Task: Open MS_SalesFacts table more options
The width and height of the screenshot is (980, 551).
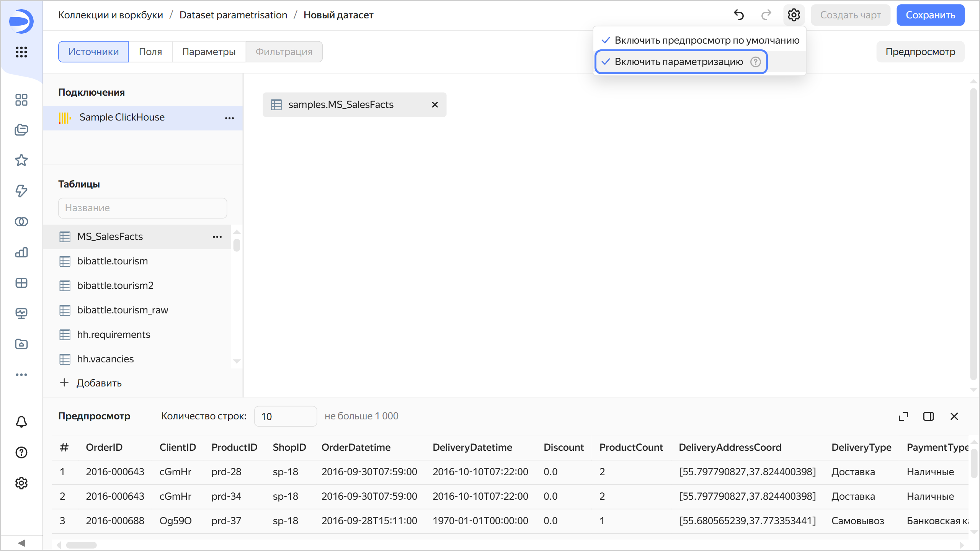Action: [217, 237]
